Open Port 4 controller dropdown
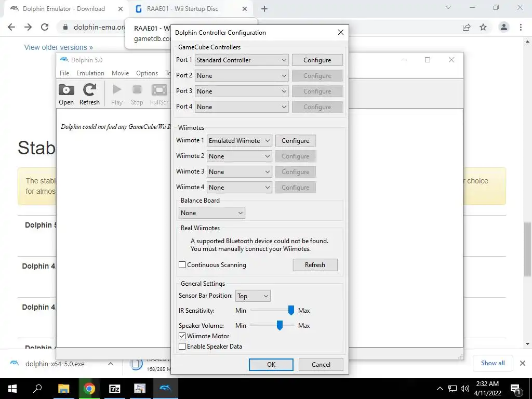 (242, 107)
